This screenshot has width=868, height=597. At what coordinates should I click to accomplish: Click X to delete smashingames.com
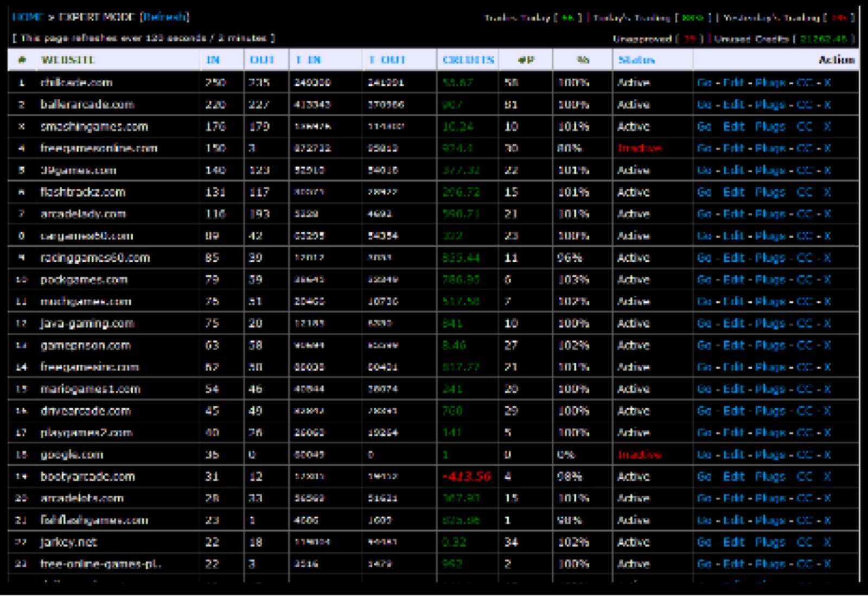click(827, 126)
